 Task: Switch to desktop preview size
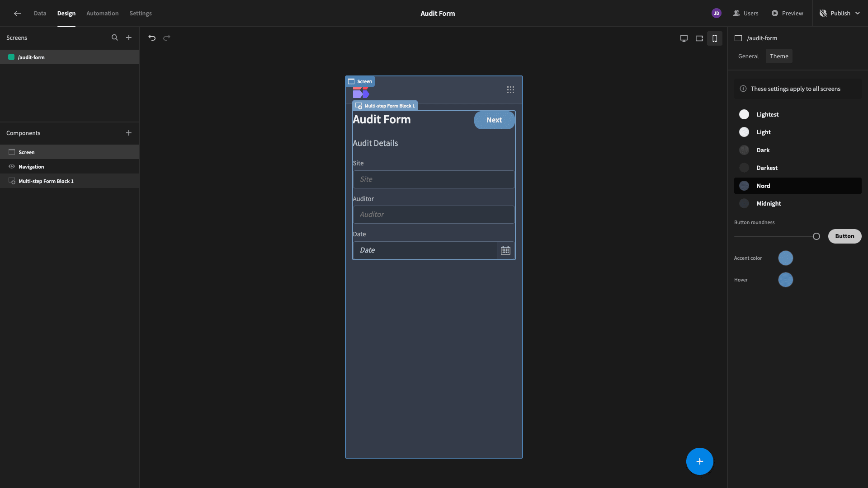point(684,38)
